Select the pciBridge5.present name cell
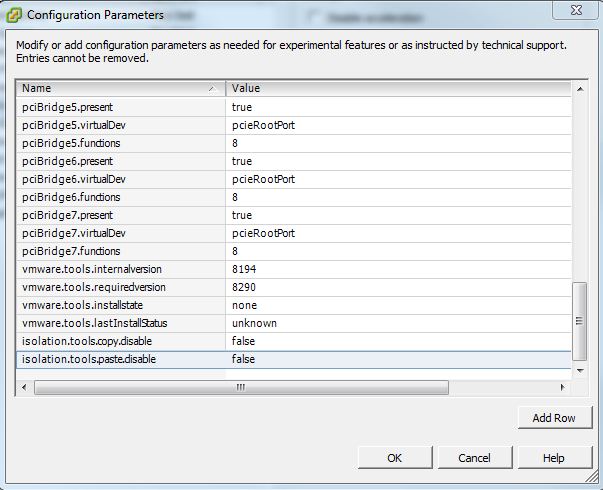 coord(121,107)
